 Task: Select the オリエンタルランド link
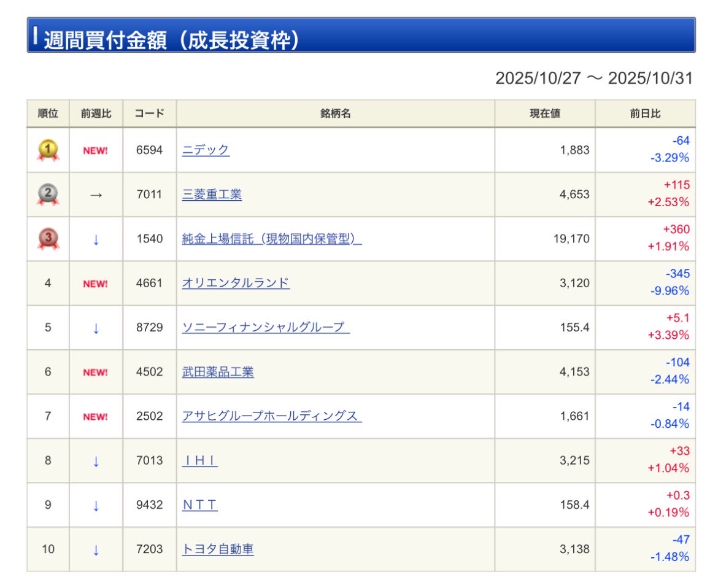(x=236, y=283)
